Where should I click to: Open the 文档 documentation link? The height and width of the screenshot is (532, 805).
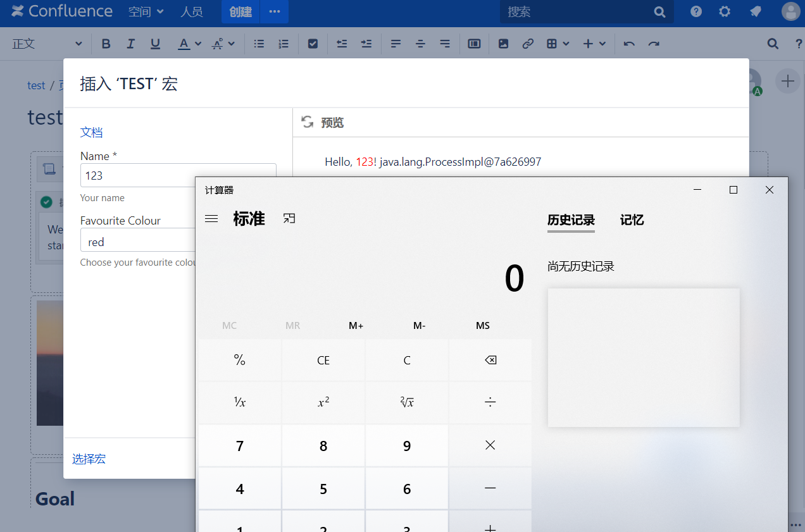click(91, 132)
